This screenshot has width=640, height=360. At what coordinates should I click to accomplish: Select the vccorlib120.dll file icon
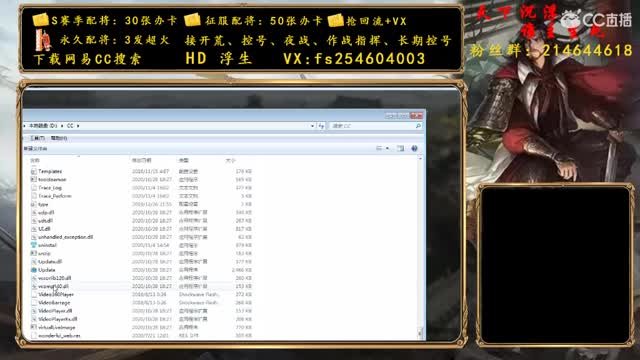[x=34, y=278]
